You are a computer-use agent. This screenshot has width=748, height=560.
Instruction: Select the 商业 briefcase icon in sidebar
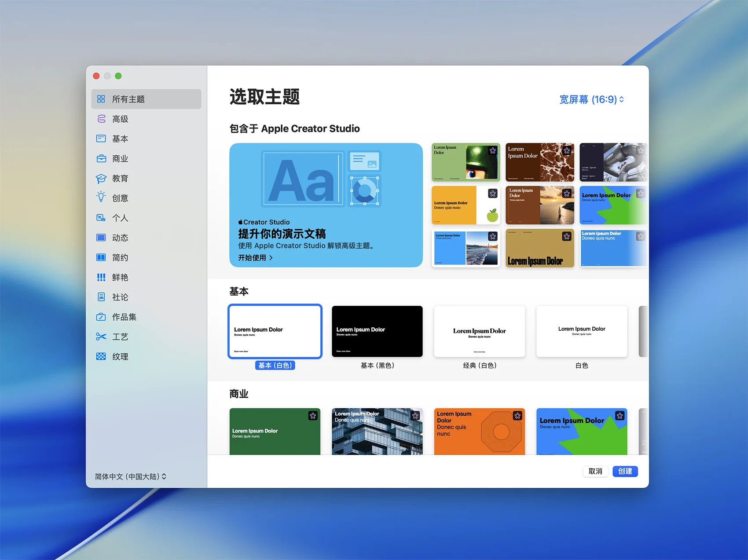click(101, 158)
